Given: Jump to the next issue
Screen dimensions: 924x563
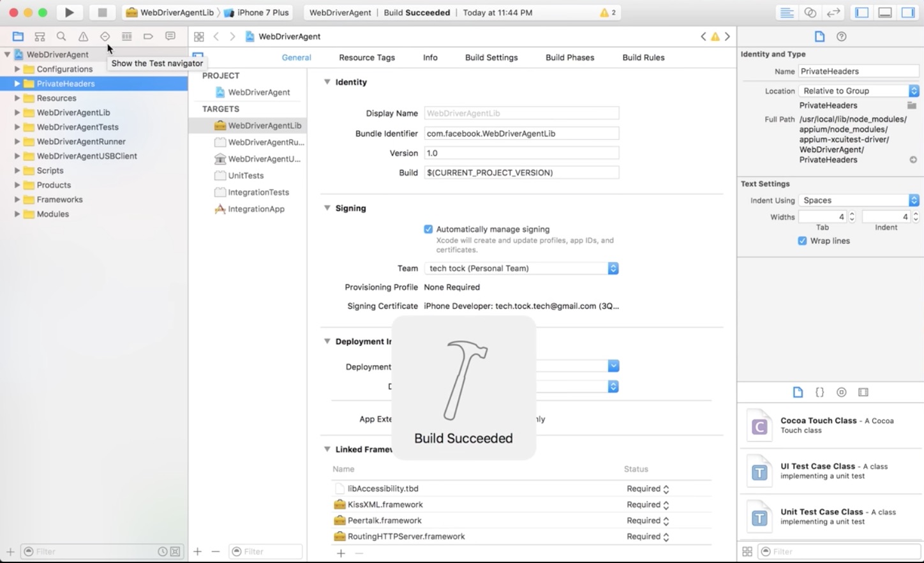Looking at the screenshot, I should tap(727, 36).
